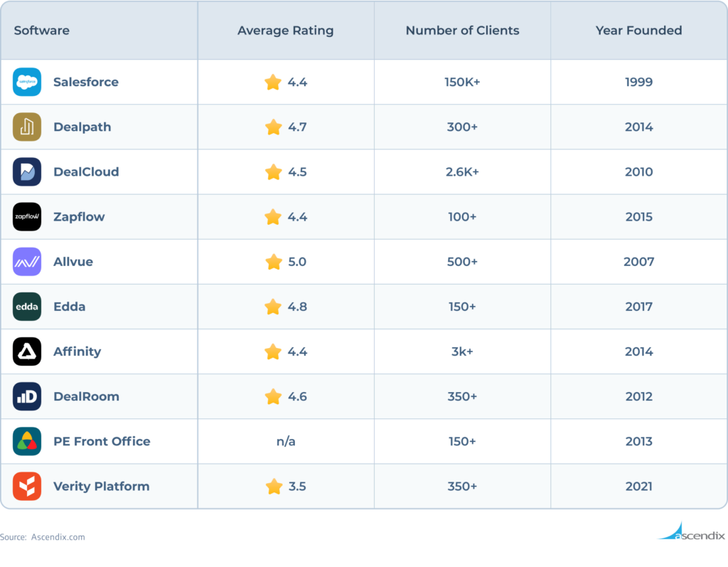Click the star icon in the Edda row
The image size is (728, 567).
pyautogui.click(x=273, y=307)
